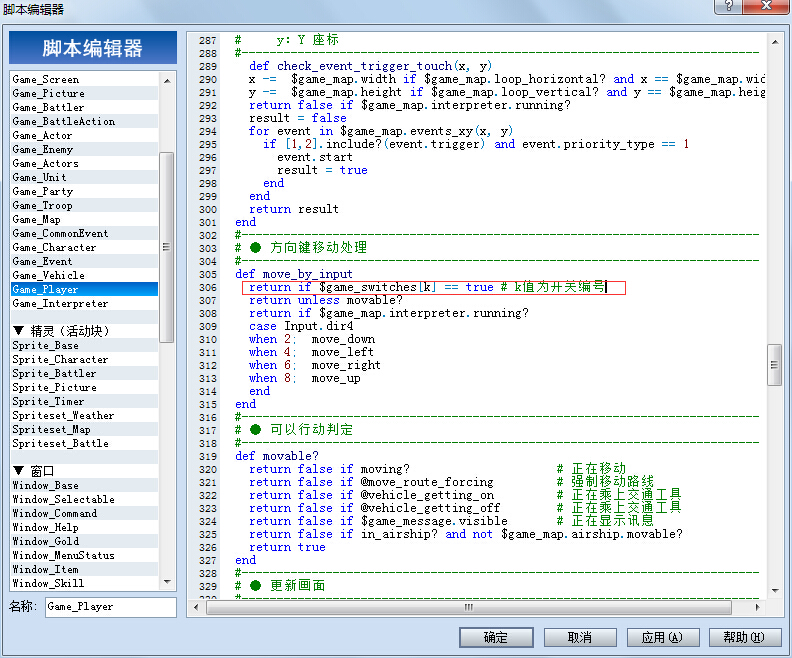Image resolution: width=792 pixels, height=658 pixels.
Task: Select Game_Unit script
Action: pyautogui.click(x=84, y=177)
